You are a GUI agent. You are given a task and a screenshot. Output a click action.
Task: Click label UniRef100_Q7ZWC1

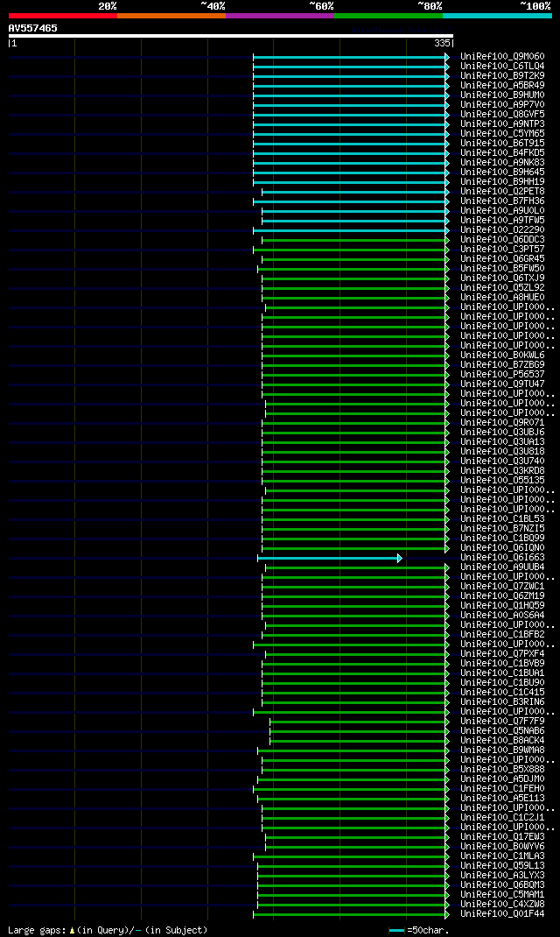[502, 587]
